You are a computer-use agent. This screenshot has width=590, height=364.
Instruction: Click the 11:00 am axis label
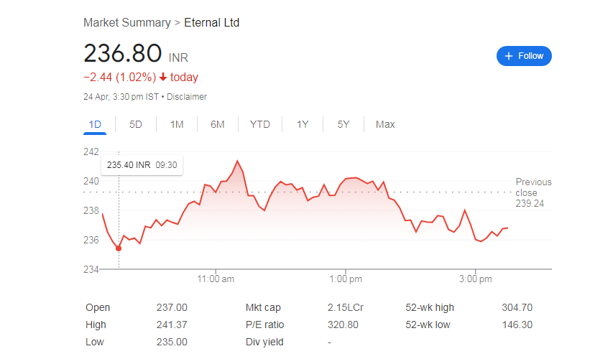(x=216, y=279)
